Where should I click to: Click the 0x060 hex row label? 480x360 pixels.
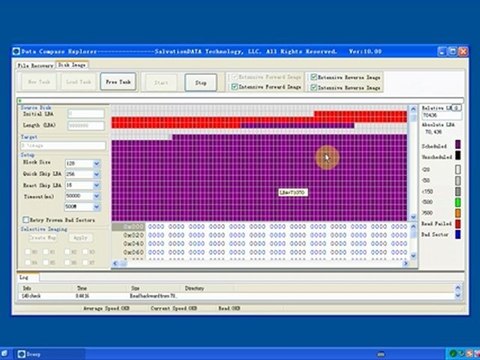click(x=133, y=253)
